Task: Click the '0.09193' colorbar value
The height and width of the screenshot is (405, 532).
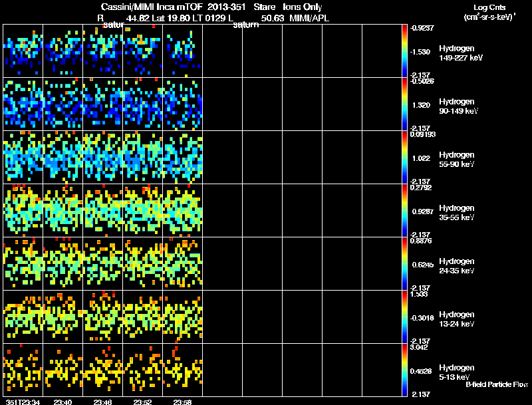Action: point(423,134)
